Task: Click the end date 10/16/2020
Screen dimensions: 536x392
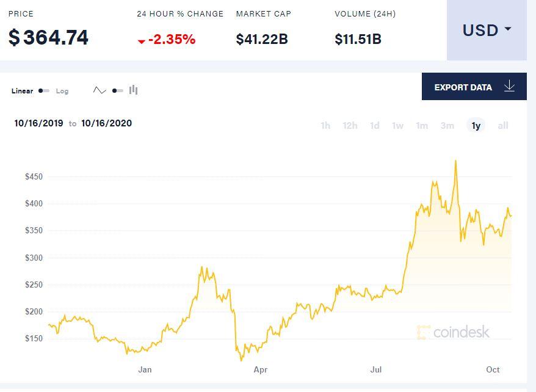Action: pyautogui.click(x=106, y=123)
